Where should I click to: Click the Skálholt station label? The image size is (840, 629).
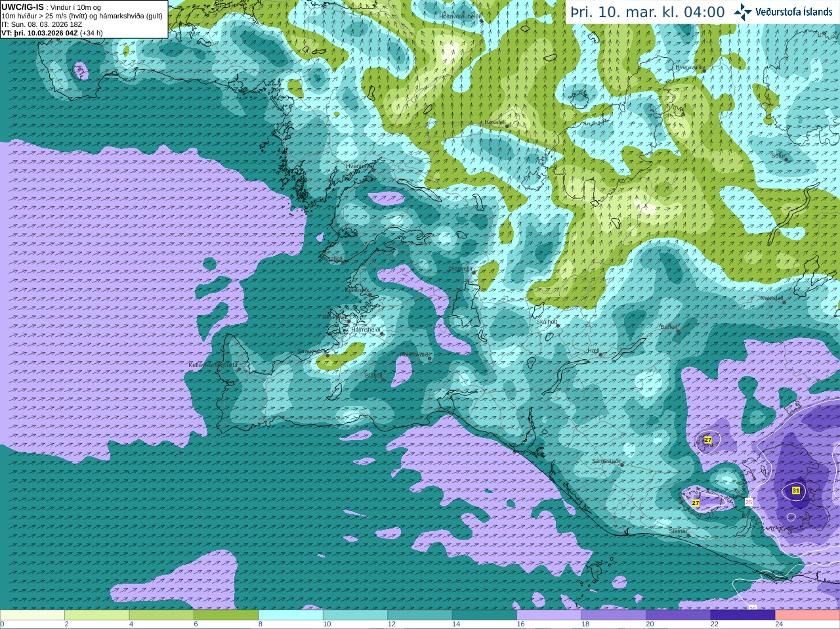pos(547,322)
